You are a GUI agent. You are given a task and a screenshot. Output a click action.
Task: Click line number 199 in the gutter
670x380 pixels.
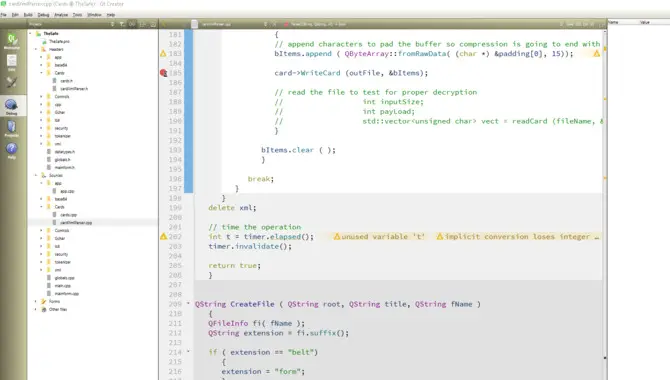175,208
